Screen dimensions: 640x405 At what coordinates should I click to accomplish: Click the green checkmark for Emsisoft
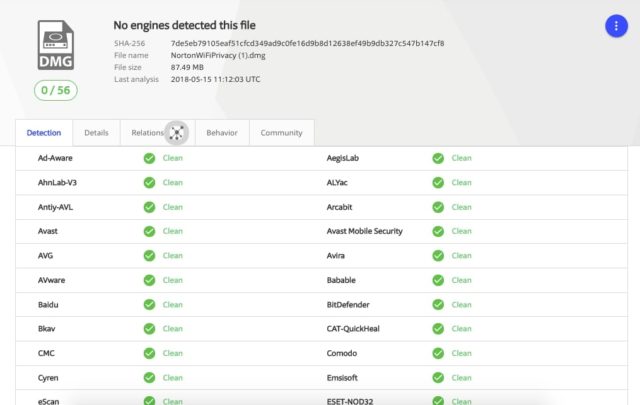coord(438,378)
